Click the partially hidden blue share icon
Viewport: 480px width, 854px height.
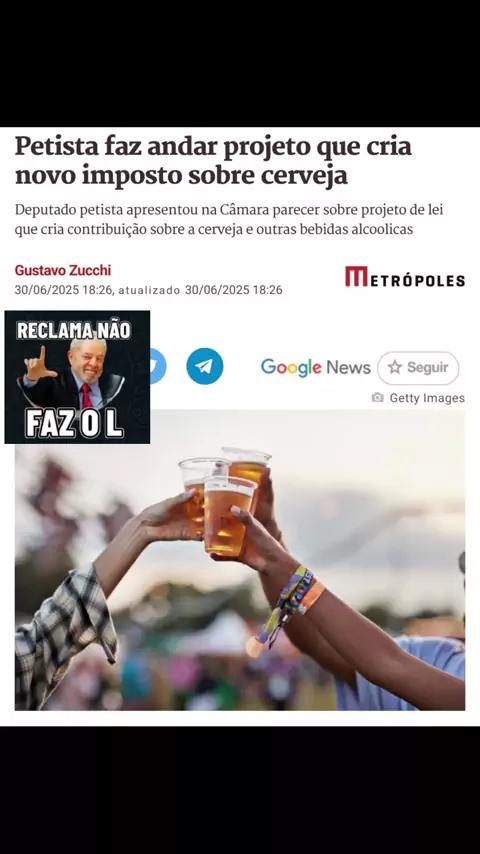(x=158, y=367)
